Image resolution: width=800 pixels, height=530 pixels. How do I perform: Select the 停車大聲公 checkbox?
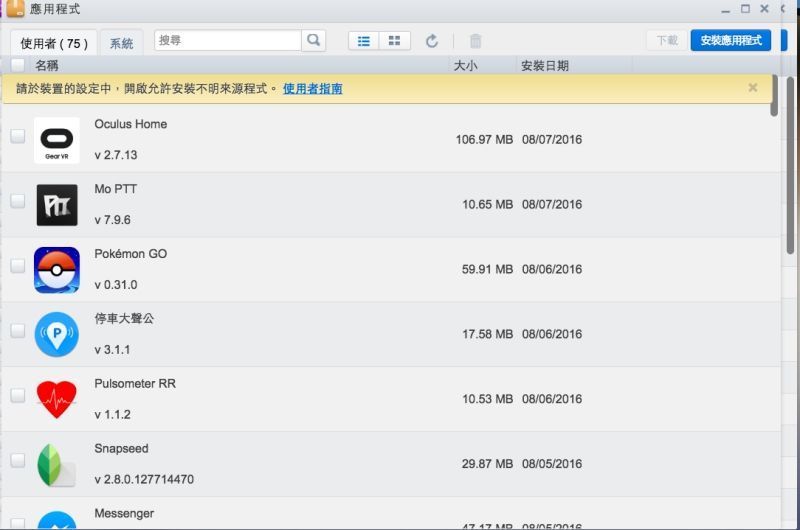tap(18, 330)
